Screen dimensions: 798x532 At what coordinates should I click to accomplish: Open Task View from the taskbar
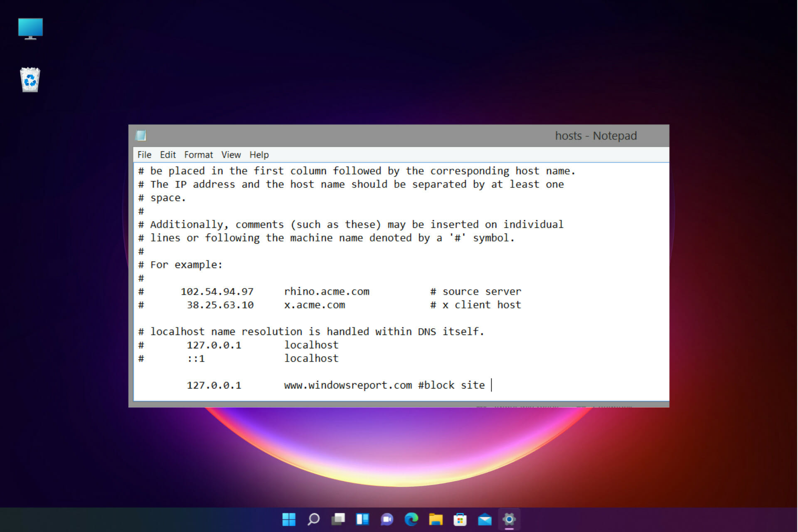tap(338, 519)
